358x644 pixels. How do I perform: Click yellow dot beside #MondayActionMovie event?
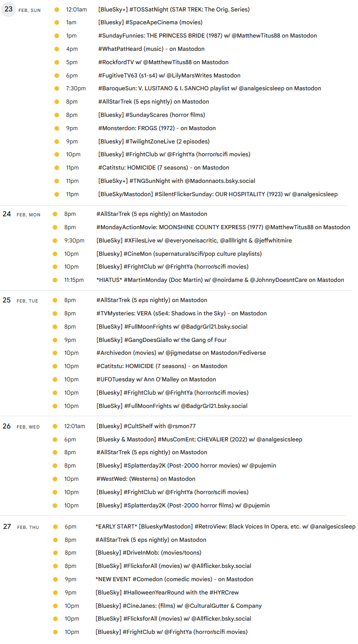54,227
